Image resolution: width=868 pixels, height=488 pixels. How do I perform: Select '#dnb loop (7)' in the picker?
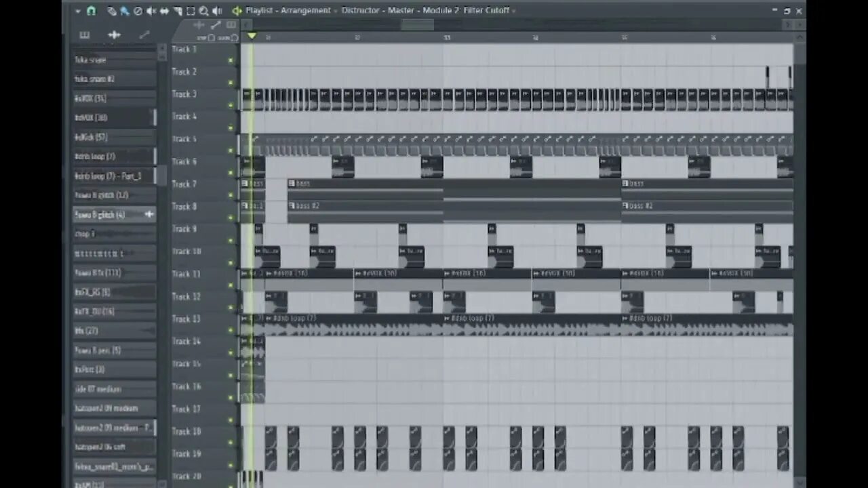pyautogui.click(x=114, y=157)
